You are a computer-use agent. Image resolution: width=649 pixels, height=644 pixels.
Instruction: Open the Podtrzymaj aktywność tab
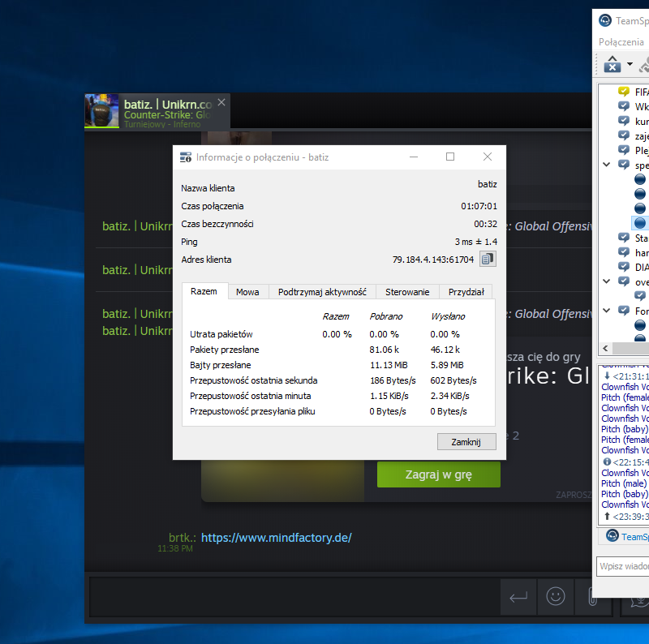(322, 292)
